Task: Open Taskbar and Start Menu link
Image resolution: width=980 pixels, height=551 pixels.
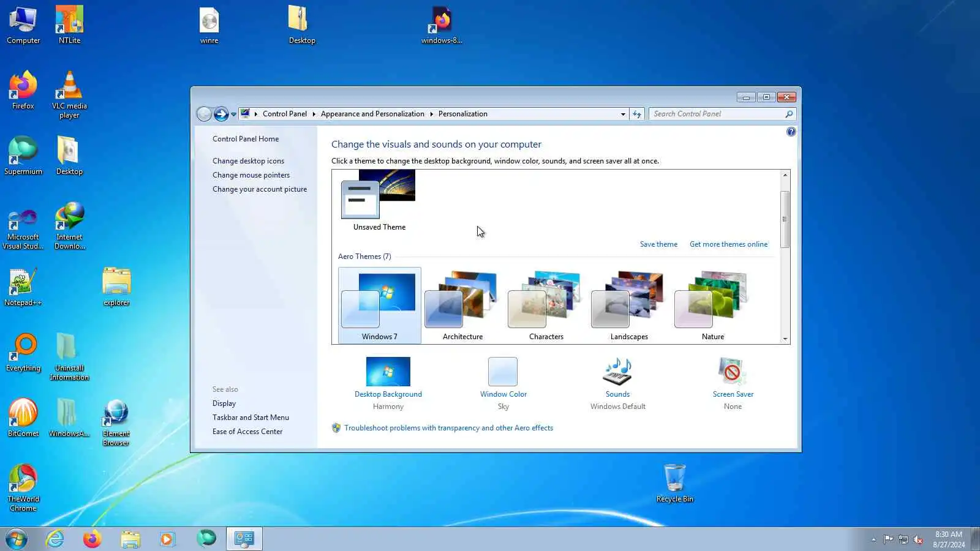Action: tap(251, 418)
